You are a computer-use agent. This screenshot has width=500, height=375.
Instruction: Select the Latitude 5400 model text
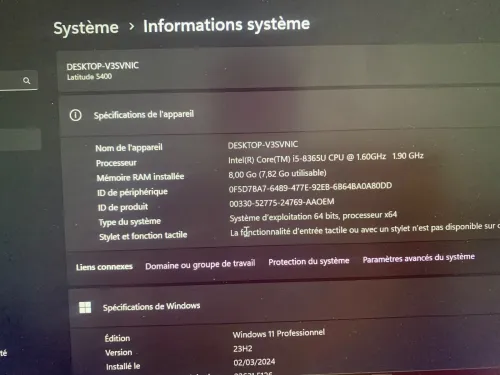click(89, 77)
